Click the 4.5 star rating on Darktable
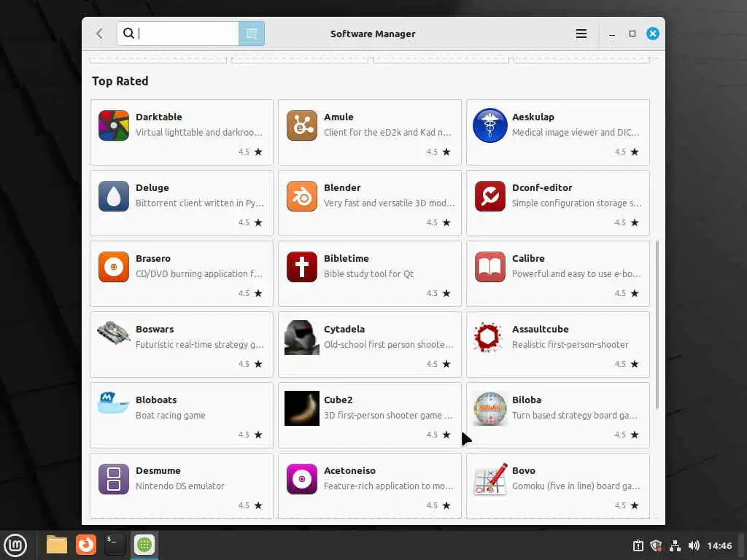Screen dimensions: 747x560 tap(251, 152)
